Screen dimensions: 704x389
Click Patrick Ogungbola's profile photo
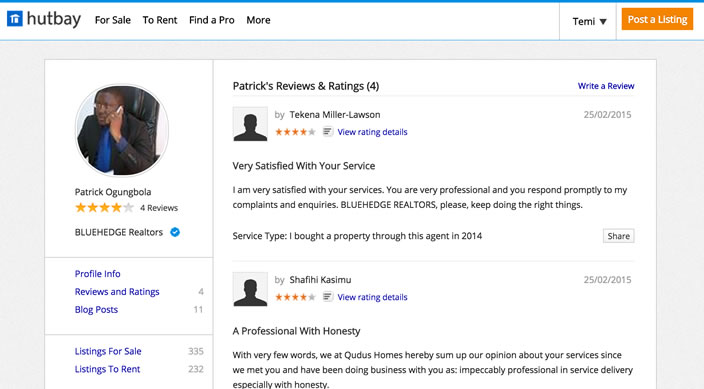point(122,130)
